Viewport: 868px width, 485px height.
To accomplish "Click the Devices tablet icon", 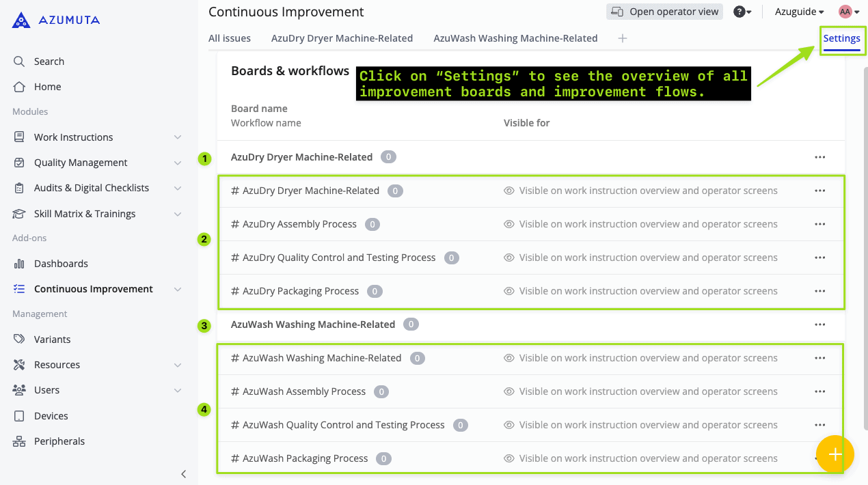I will tap(19, 416).
